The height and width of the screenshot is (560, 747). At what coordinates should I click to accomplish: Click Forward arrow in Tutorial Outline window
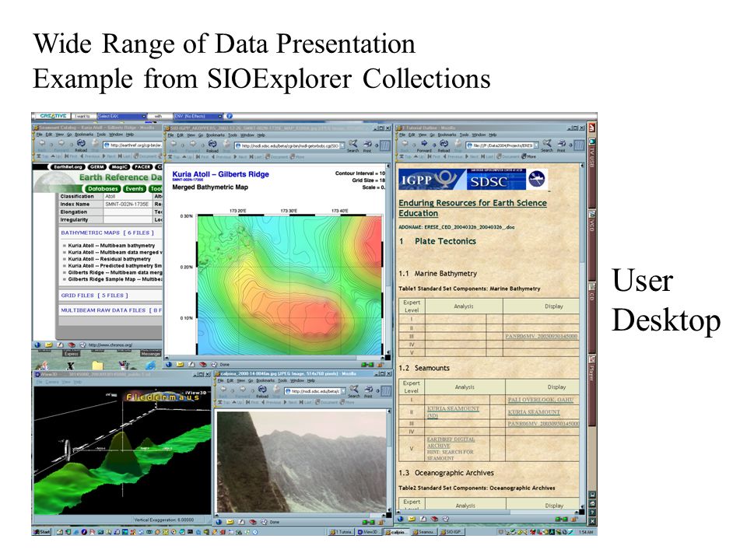coord(424,145)
